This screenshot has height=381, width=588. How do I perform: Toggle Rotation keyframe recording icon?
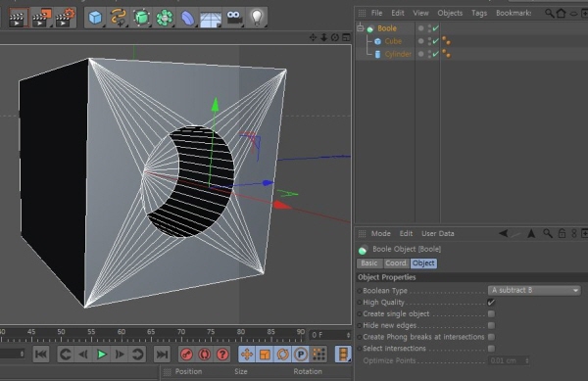[283, 354]
